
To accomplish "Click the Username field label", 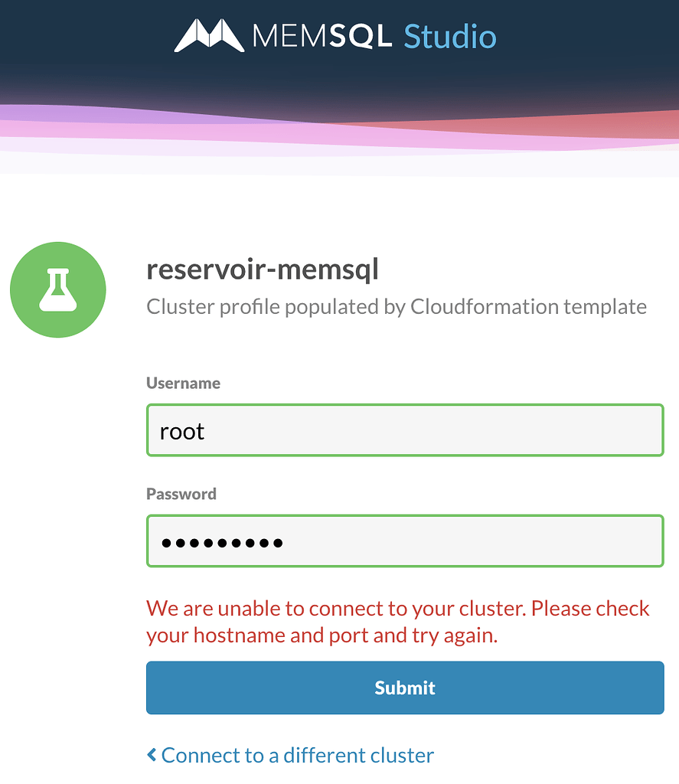I will (x=183, y=383).
